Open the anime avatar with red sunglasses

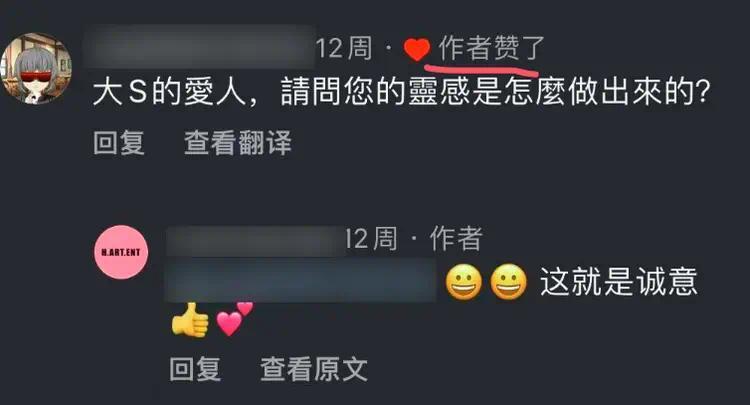36,68
